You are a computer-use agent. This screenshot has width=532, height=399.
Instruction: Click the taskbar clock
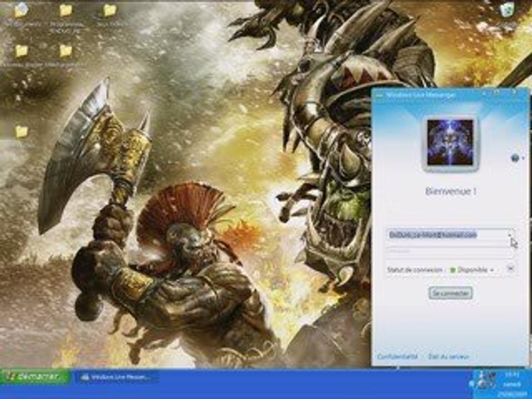(x=512, y=384)
